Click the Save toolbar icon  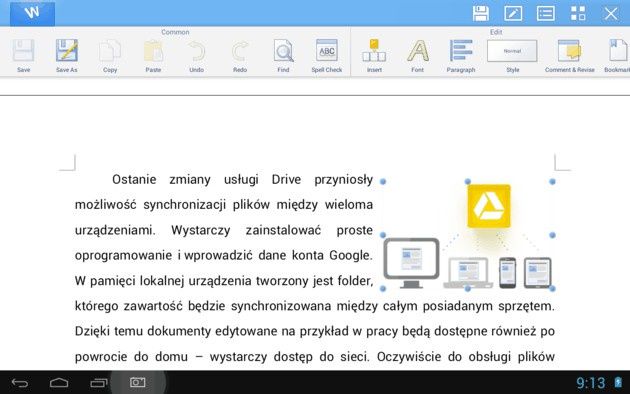click(x=23, y=55)
